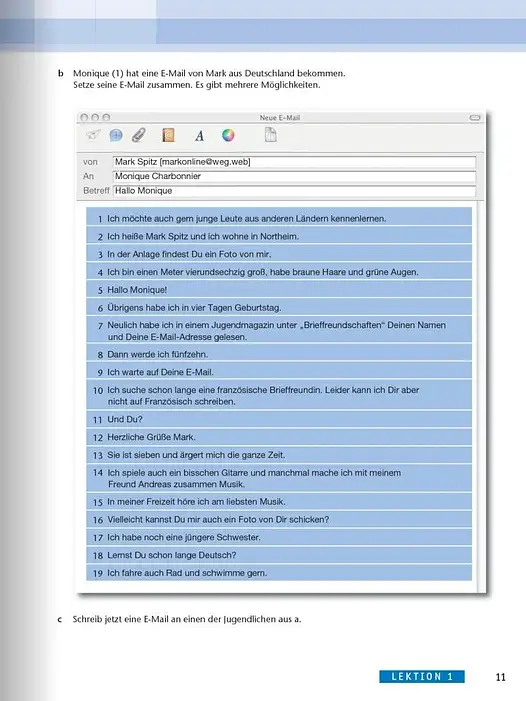Select sentence 19 'Ich fahre auch Rad'
The width and height of the screenshot is (526, 701).
click(279, 573)
